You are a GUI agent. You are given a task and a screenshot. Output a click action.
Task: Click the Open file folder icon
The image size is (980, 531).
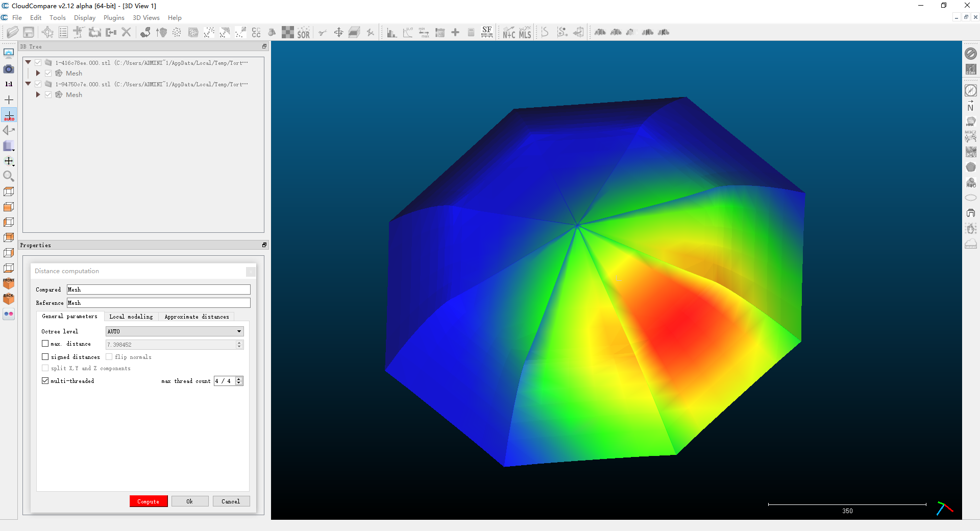[13, 32]
